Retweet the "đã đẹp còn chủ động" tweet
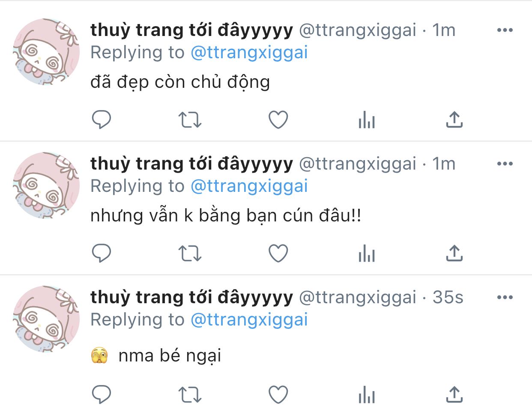This screenshot has width=532, height=415. [x=190, y=120]
